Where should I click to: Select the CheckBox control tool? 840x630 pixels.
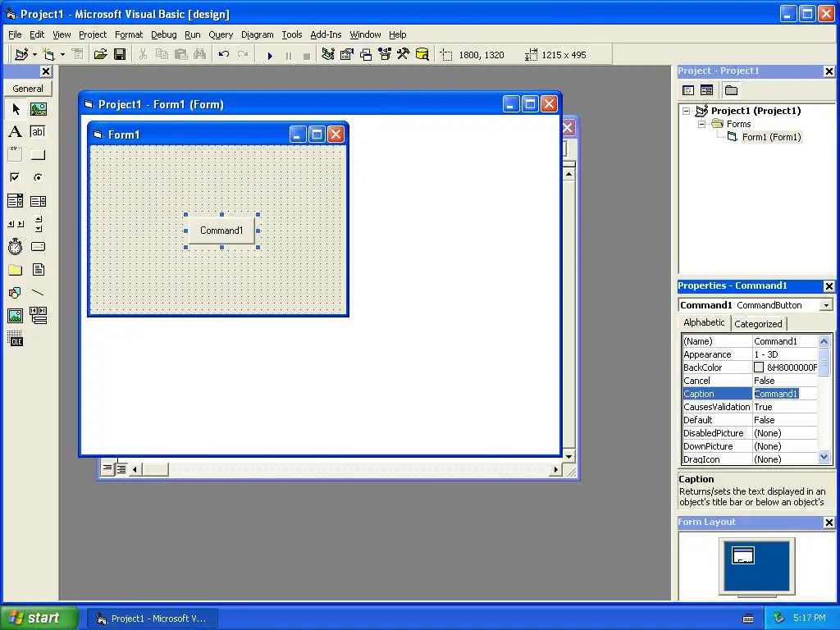pyautogui.click(x=16, y=177)
